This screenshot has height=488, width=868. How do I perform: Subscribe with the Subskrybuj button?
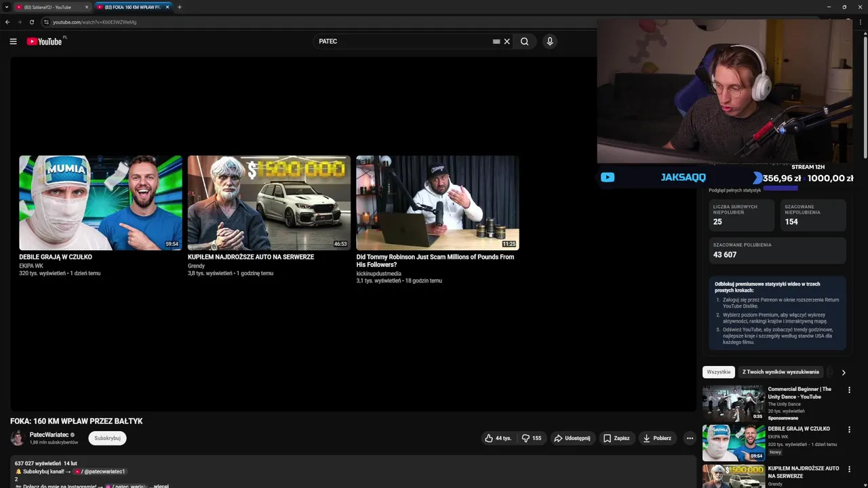tap(107, 438)
